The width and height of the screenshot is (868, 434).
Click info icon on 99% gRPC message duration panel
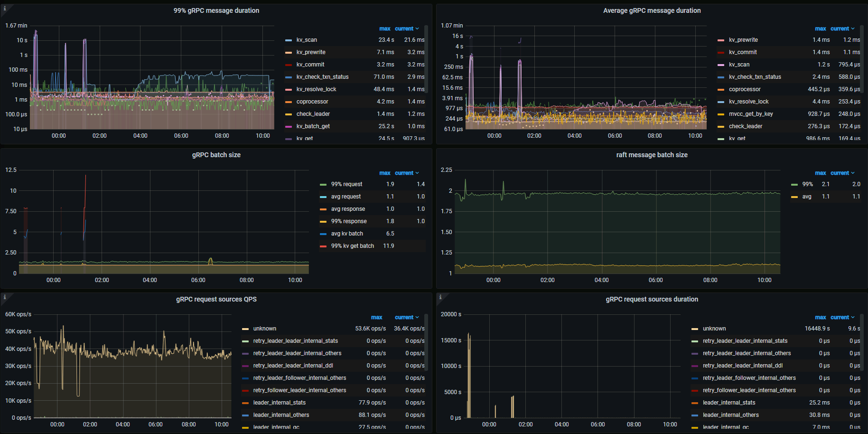point(5,9)
